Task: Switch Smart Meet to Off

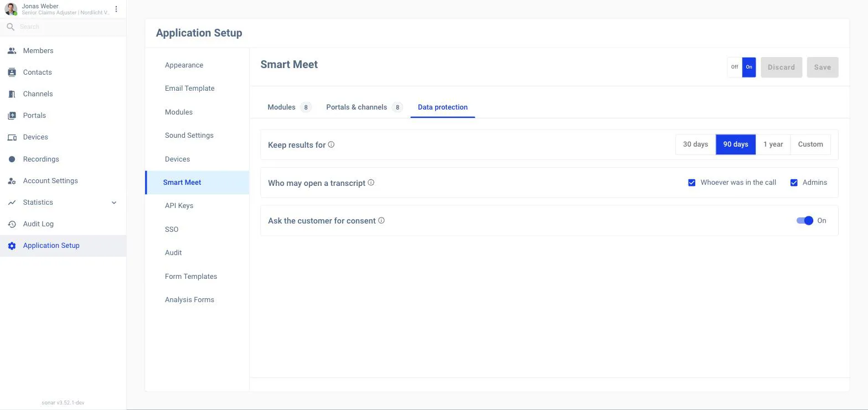Action: [735, 67]
